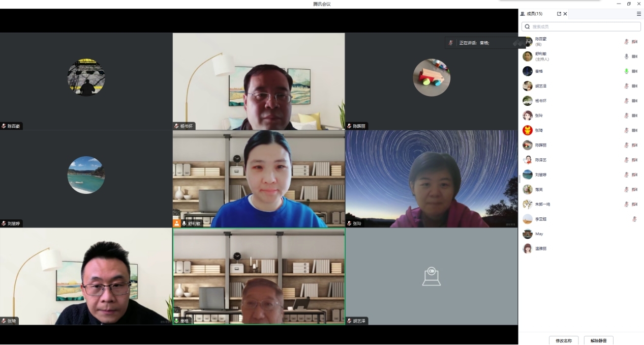Toggle 陈百豪's disabled camera icon in list
Viewport: 644px width, 345px height.
coord(634,42)
